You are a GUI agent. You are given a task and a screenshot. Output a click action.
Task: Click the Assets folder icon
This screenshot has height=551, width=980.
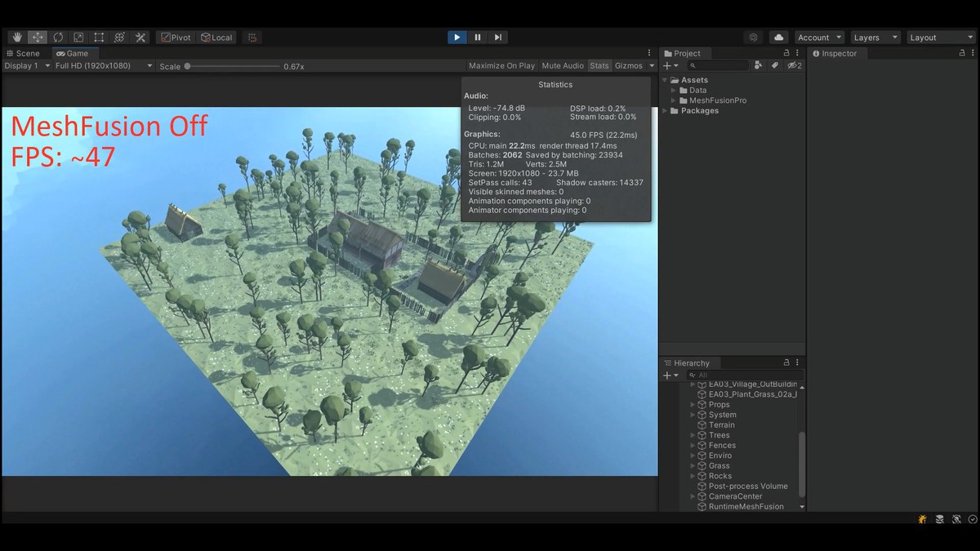coord(675,80)
